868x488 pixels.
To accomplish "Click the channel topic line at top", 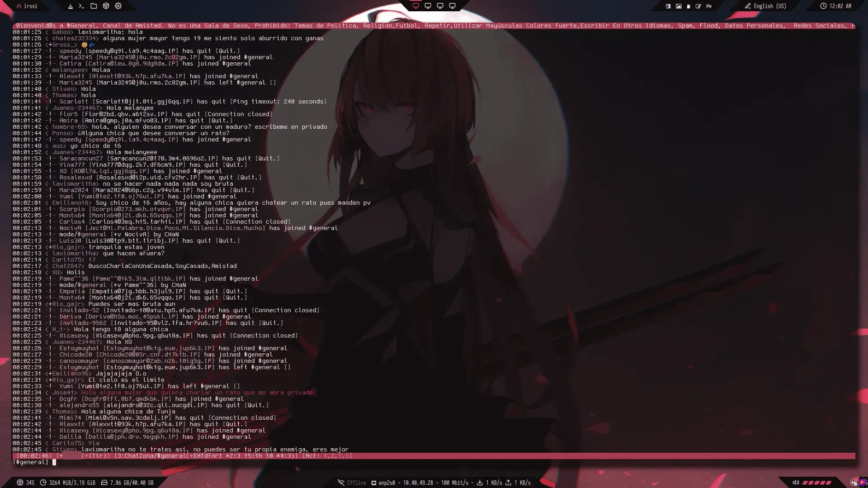I will tap(434, 26).
